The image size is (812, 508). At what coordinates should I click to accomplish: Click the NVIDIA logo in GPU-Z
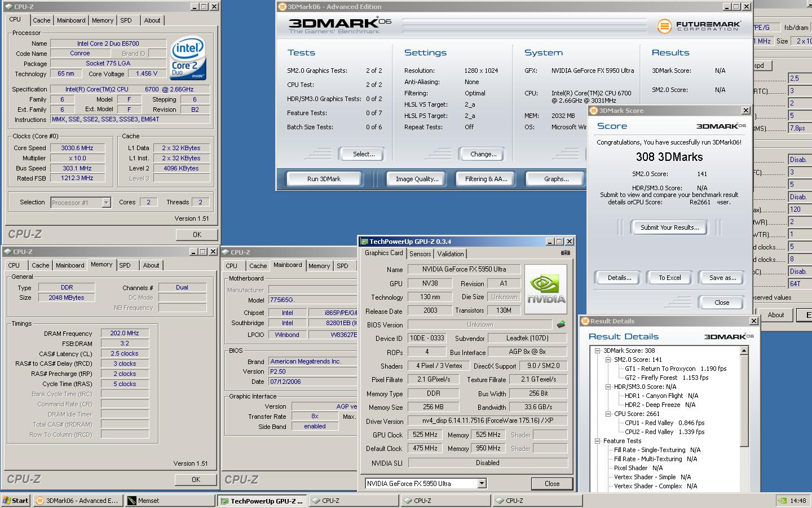click(x=546, y=289)
